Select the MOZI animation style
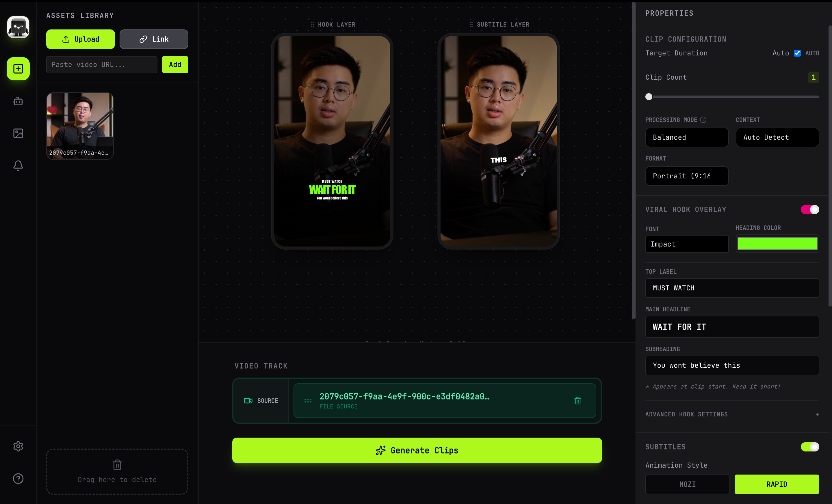 pyautogui.click(x=687, y=484)
